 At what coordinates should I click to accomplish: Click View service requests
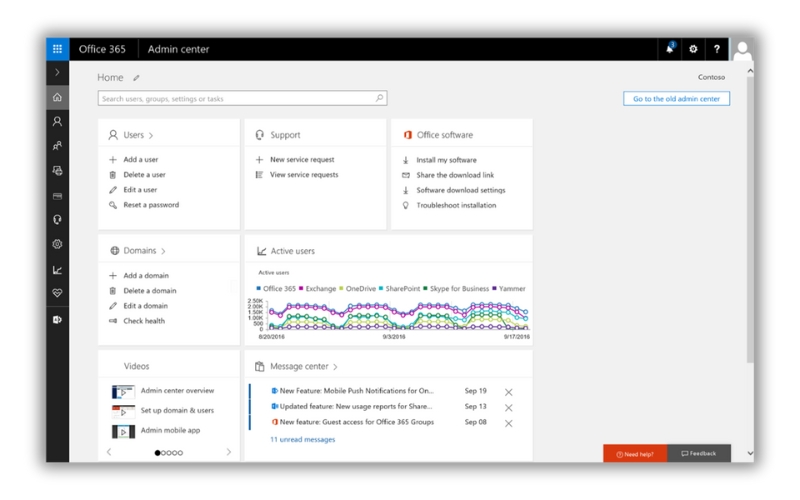[304, 174]
